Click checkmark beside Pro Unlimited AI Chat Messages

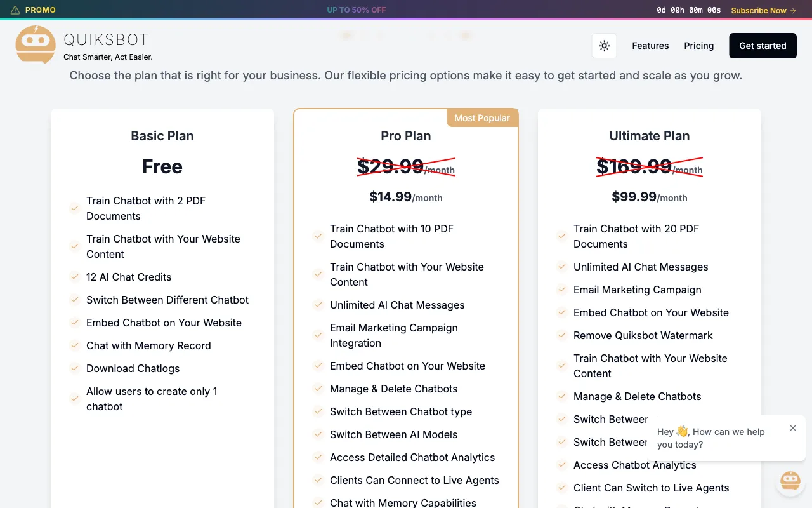tap(318, 305)
